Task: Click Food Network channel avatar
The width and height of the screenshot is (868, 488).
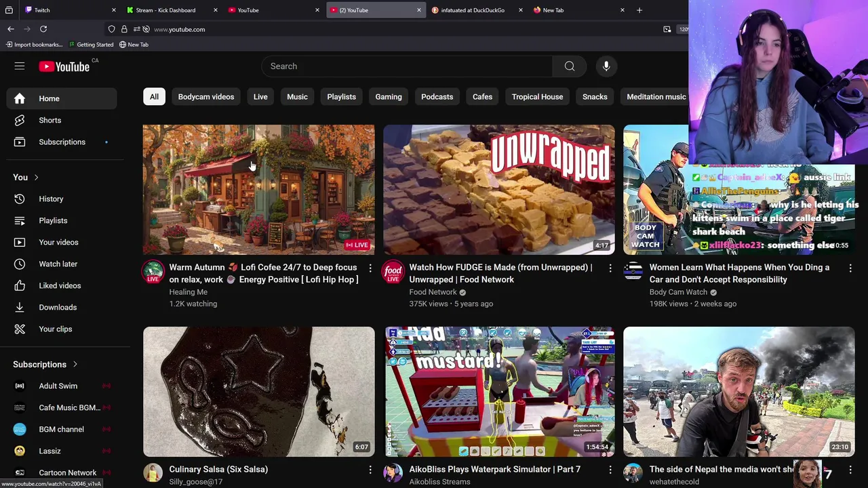Action: 393,272
